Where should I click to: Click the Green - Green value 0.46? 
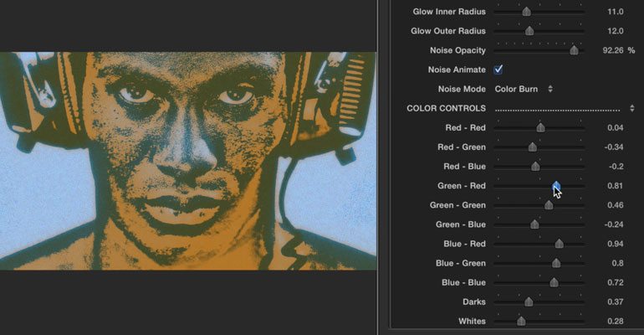616,205
